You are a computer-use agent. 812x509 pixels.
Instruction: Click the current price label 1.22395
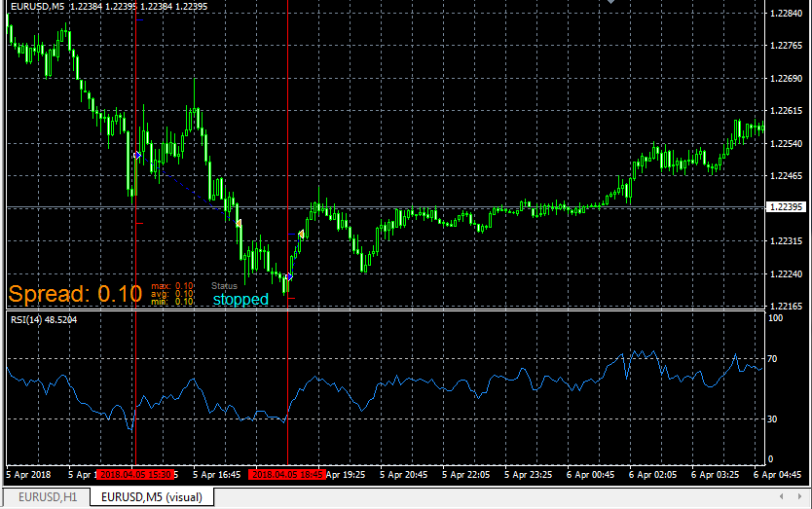point(786,207)
